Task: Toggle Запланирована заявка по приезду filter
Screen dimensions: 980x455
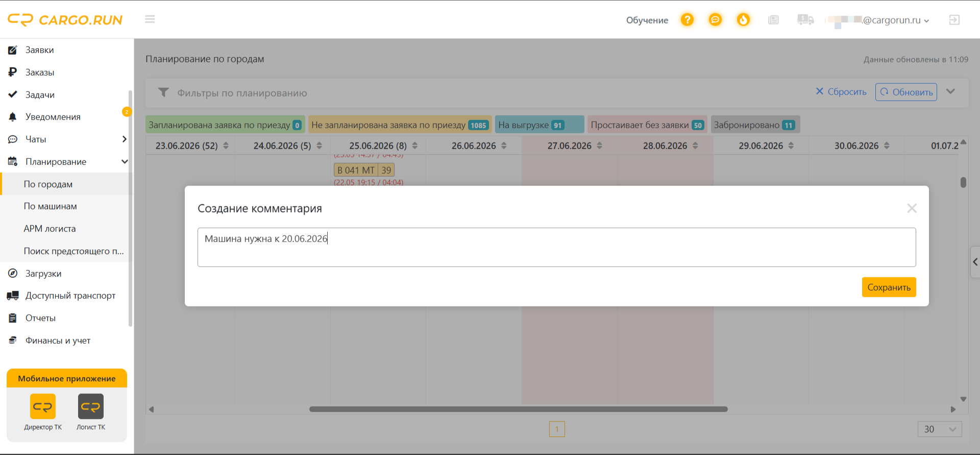Action: pyautogui.click(x=225, y=125)
